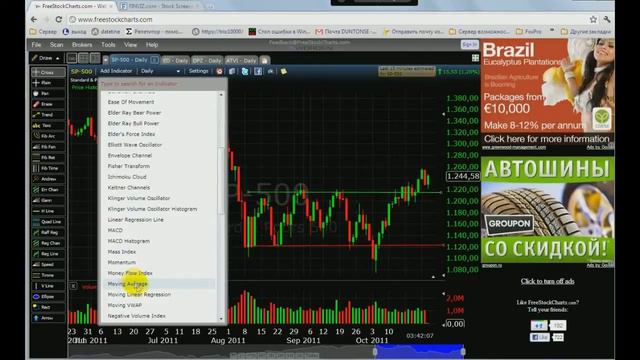Bookmark this page with the star
The width and height of the screenshot is (640, 360).
[593, 19]
